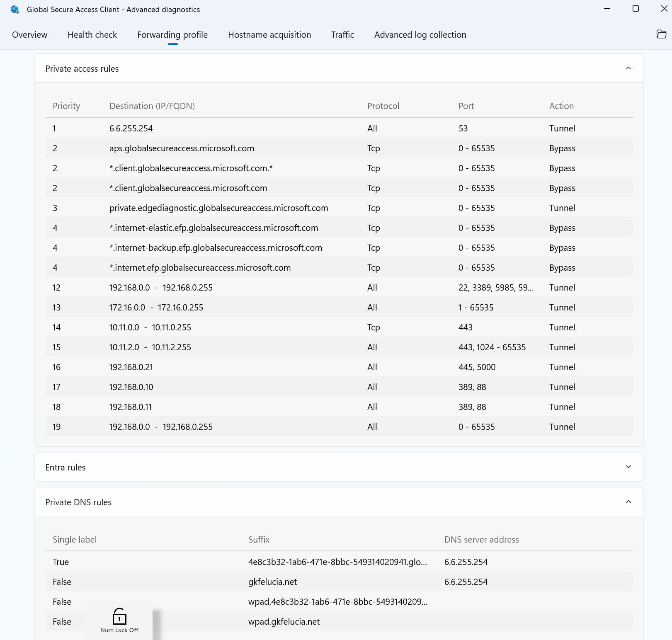Click DNS server 6.6.255.254 for gkfelucia.net
The image size is (672, 640).
pos(466,582)
